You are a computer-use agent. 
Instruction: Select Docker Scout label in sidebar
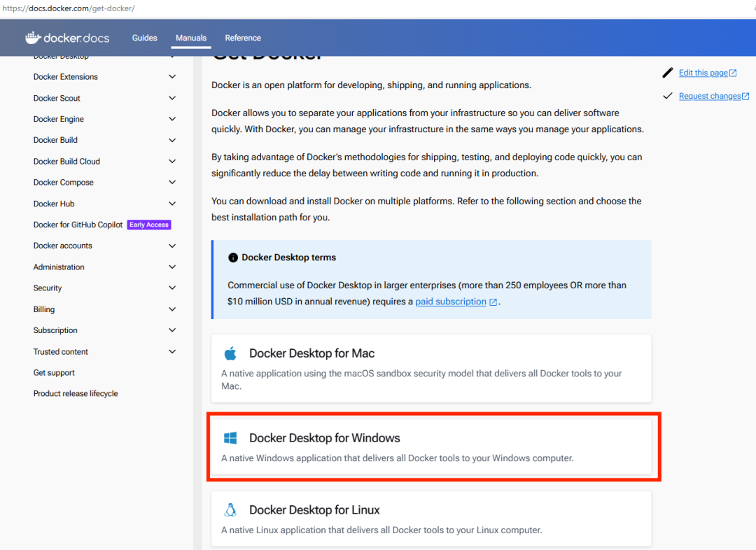click(57, 98)
